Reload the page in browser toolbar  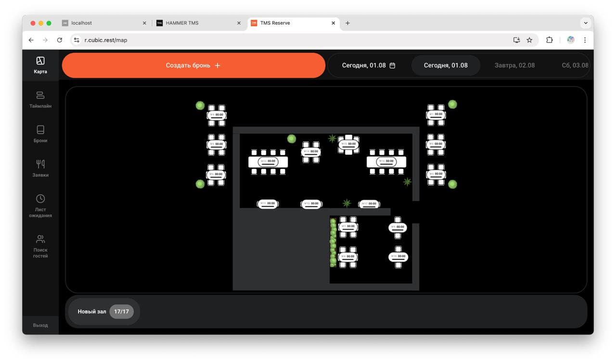60,40
